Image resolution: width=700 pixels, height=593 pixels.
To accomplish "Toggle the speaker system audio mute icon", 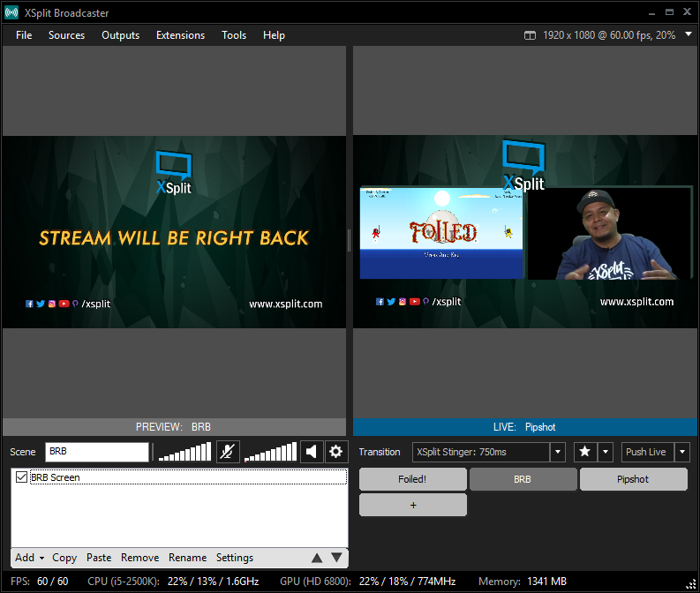I will click(312, 452).
